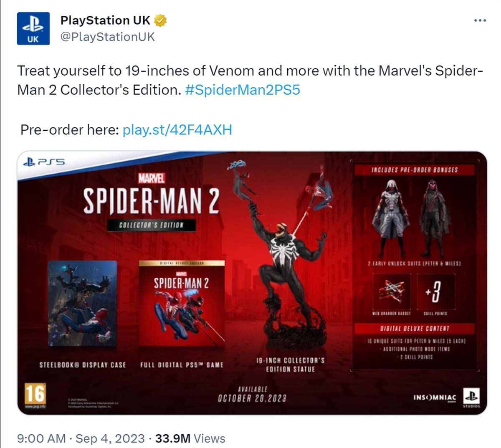Click the Insomniac Games logo
Screen dimensions: 501x448
(x=435, y=397)
